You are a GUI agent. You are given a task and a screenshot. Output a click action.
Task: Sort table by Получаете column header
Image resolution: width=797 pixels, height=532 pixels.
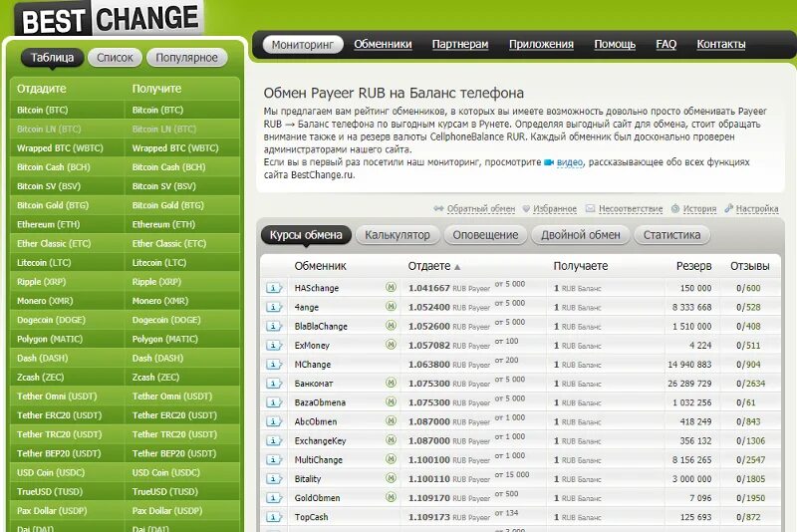(581, 266)
